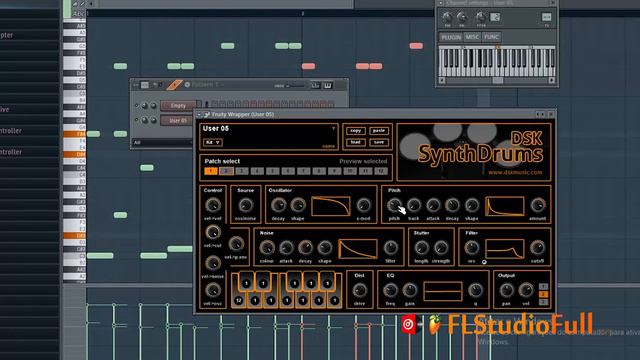
Task: Click the Oscillator x-mod knob
Action: 363,205
